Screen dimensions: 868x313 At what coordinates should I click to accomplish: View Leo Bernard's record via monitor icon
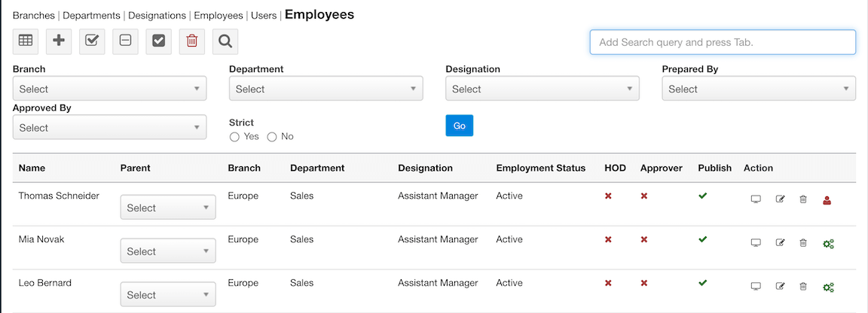click(756, 287)
